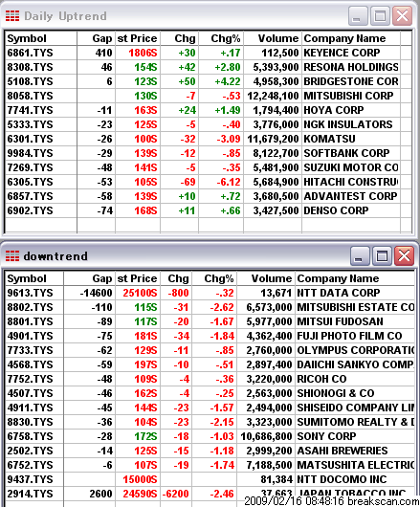Select symbol 6752.TYS
This screenshot has height=507, width=420.
pos(30,465)
